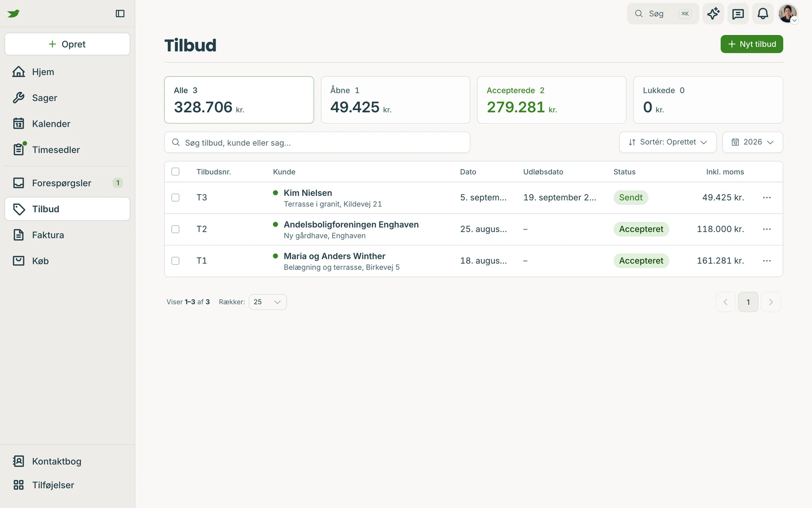
Task: Click the Sendt status badge
Action: 631,198
